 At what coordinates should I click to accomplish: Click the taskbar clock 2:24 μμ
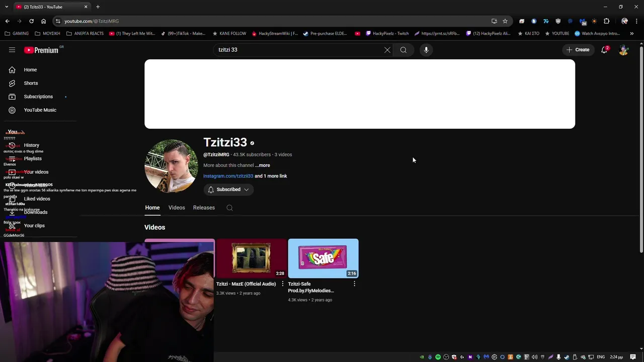(616, 357)
